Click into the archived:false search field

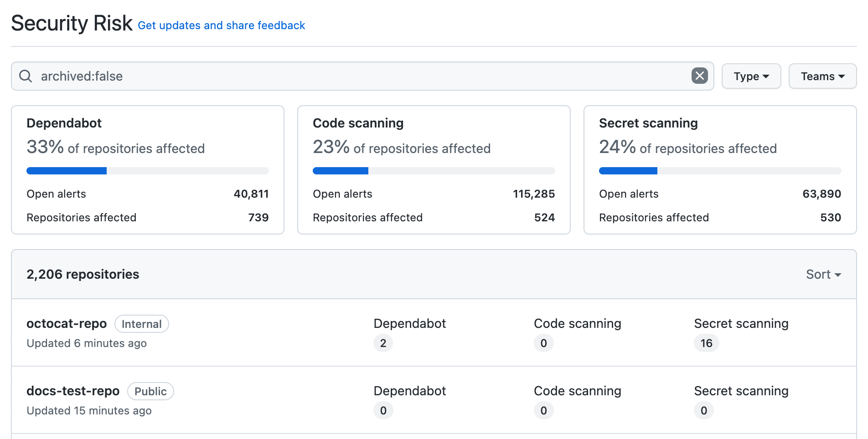(x=362, y=76)
